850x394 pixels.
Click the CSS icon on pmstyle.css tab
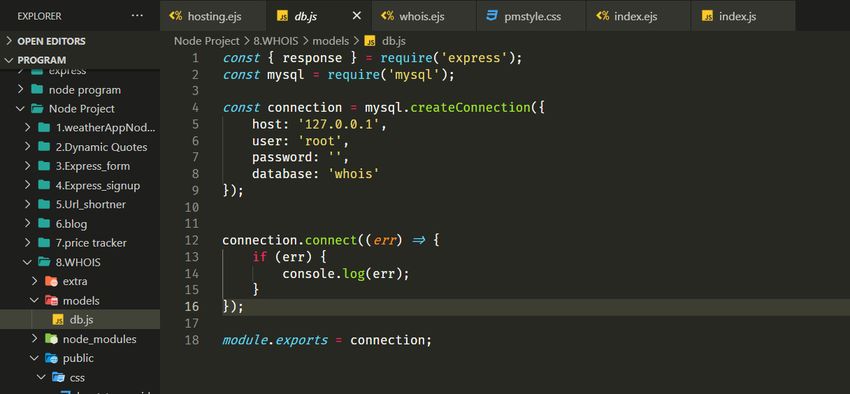pos(492,16)
